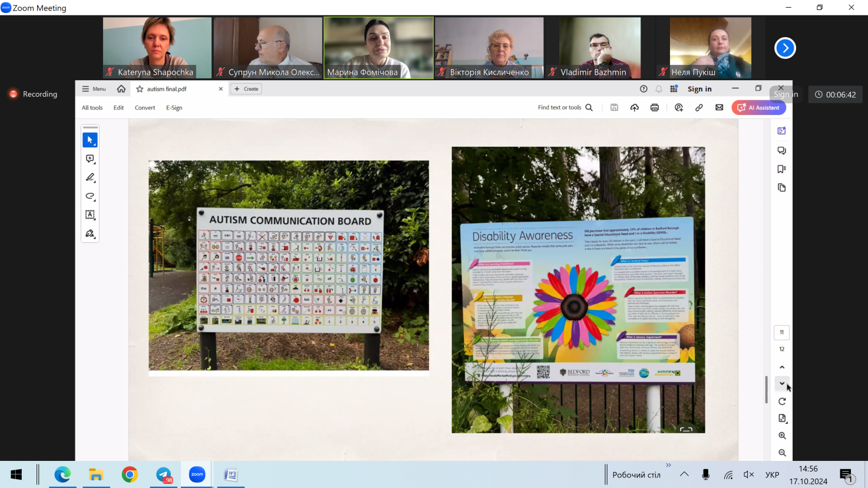Image resolution: width=868 pixels, height=488 pixels.
Task: Open the E-Sign option
Action: 174,108
